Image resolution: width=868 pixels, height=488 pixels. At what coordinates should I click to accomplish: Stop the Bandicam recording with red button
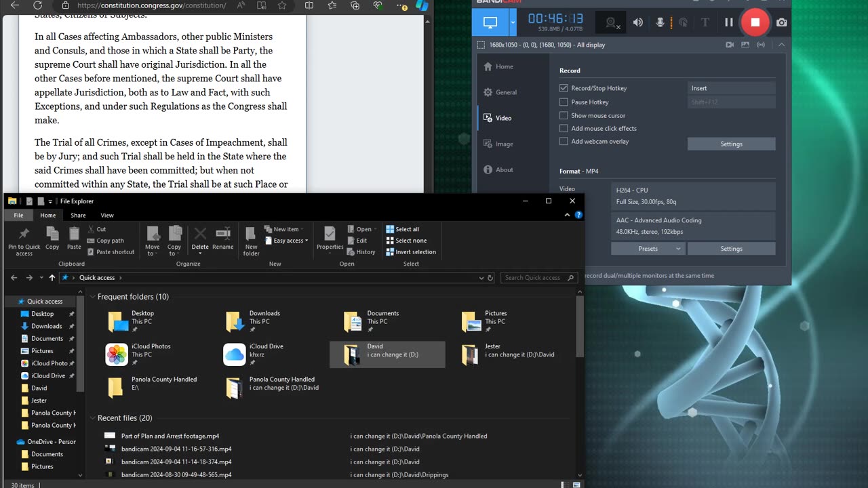[755, 22]
